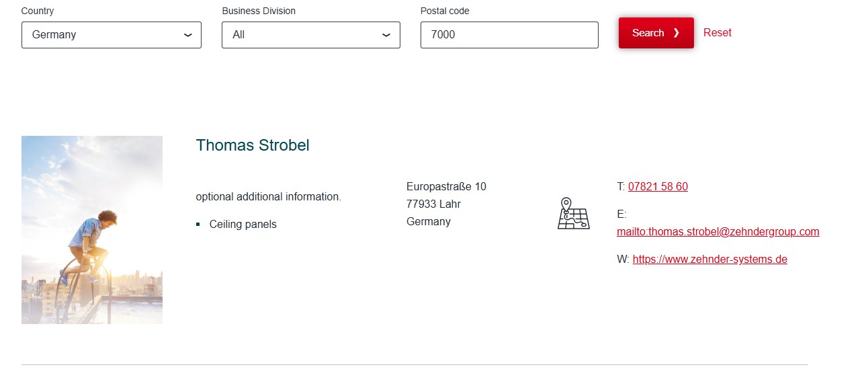Call phone number 07821 58 60
The height and width of the screenshot is (392, 868).
click(x=658, y=187)
